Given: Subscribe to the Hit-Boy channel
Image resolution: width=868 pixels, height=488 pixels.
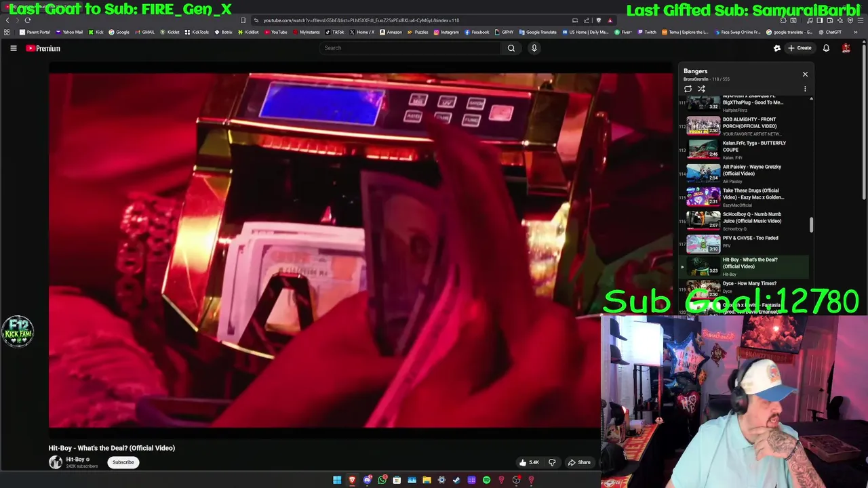Looking at the screenshot, I should (x=123, y=462).
